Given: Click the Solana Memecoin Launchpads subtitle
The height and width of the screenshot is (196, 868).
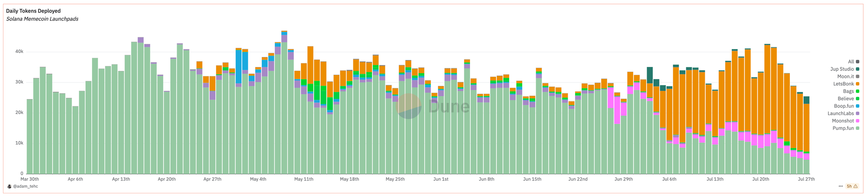Looking at the screenshot, I should pyautogui.click(x=42, y=19).
